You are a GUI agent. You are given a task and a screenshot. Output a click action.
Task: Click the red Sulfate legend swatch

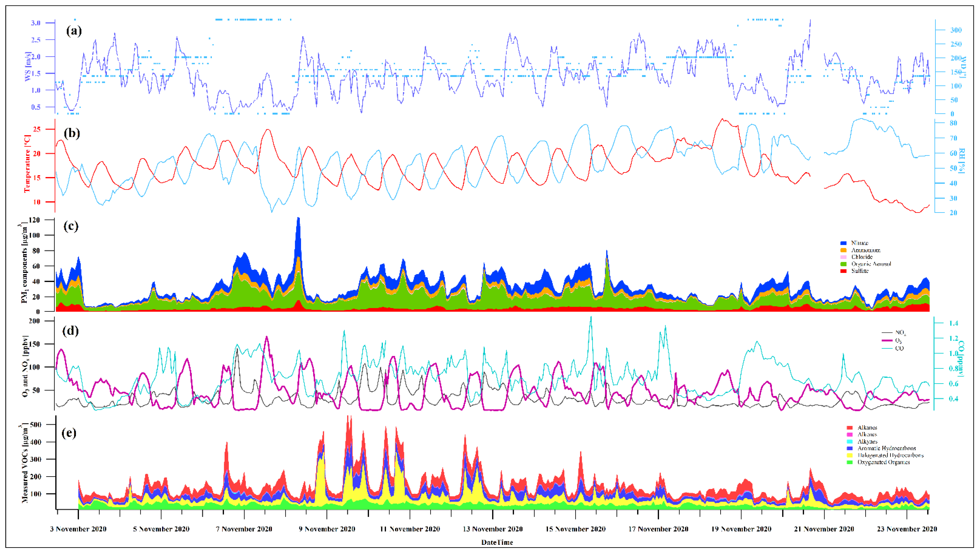click(844, 271)
